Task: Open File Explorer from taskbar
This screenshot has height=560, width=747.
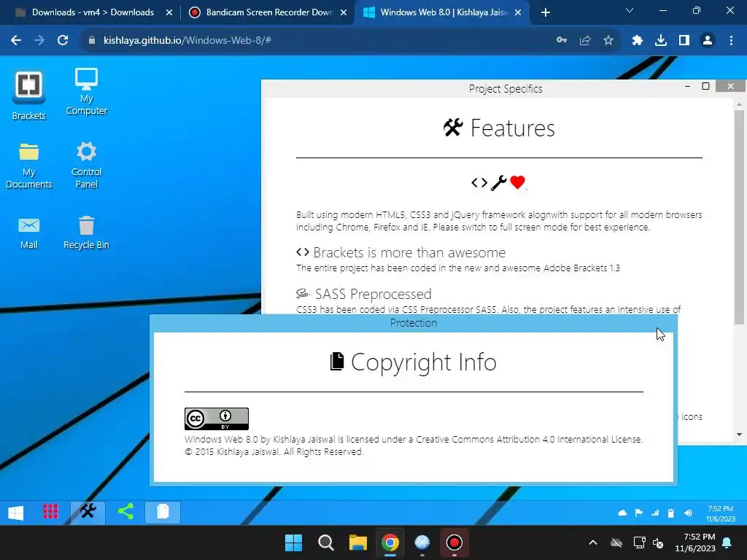Action: click(357, 542)
